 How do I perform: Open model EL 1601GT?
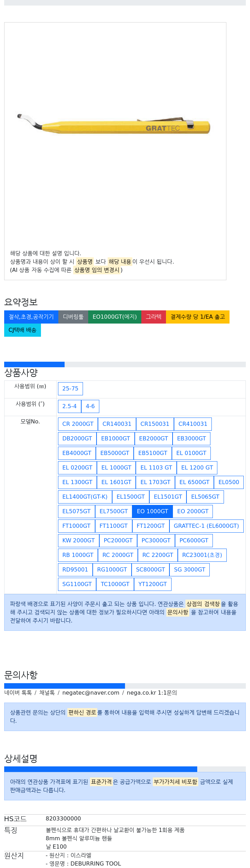[116, 482]
